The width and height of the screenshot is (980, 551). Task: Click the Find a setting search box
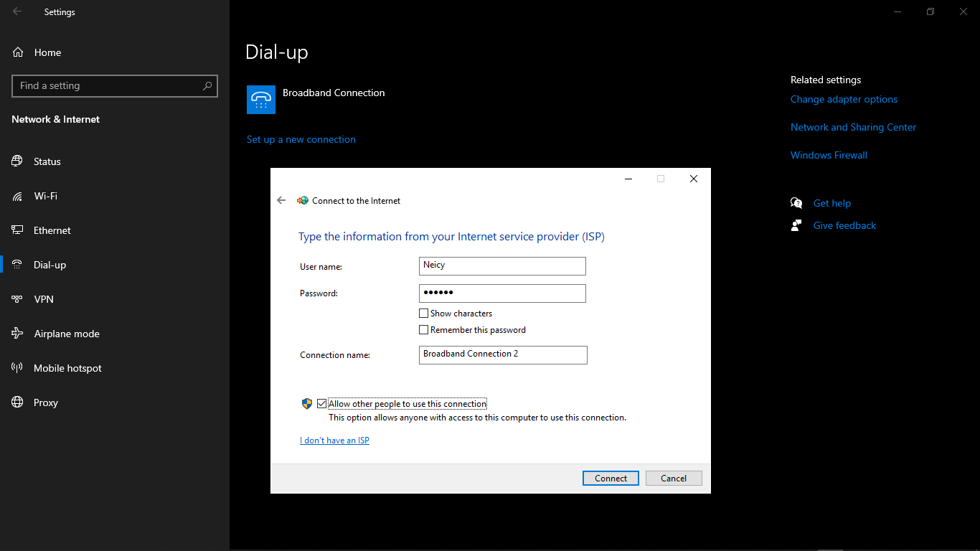[x=115, y=85]
